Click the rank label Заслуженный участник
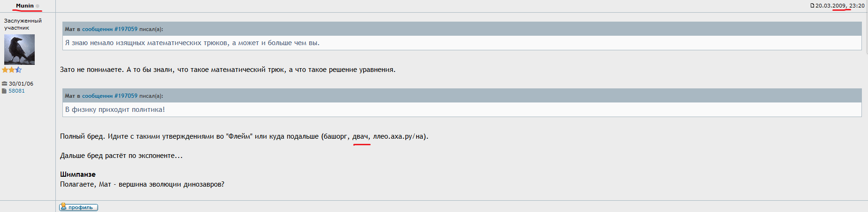This screenshot has width=868, height=212. 23,24
